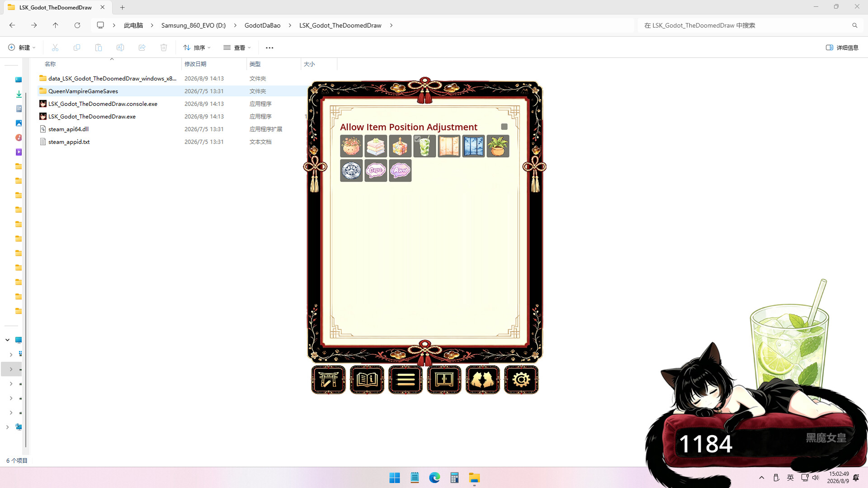Sort by the 大小 column header
The height and width of the screenshot is (488, 868).
(x=319, y=64)
